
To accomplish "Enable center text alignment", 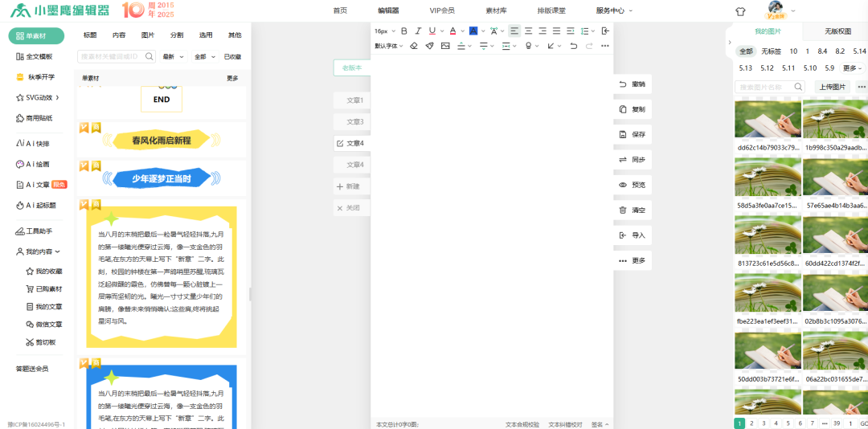I will click(529, 31).
